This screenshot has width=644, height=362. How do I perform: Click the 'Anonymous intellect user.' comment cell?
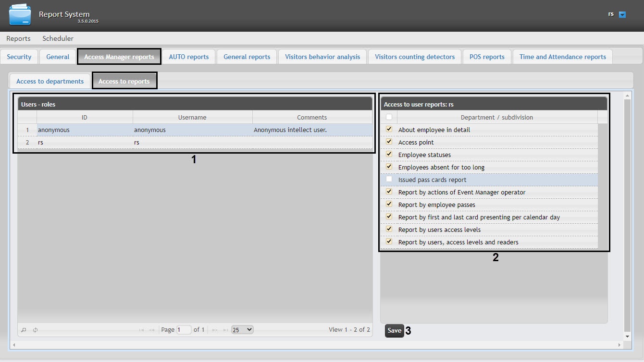(312, 130)
